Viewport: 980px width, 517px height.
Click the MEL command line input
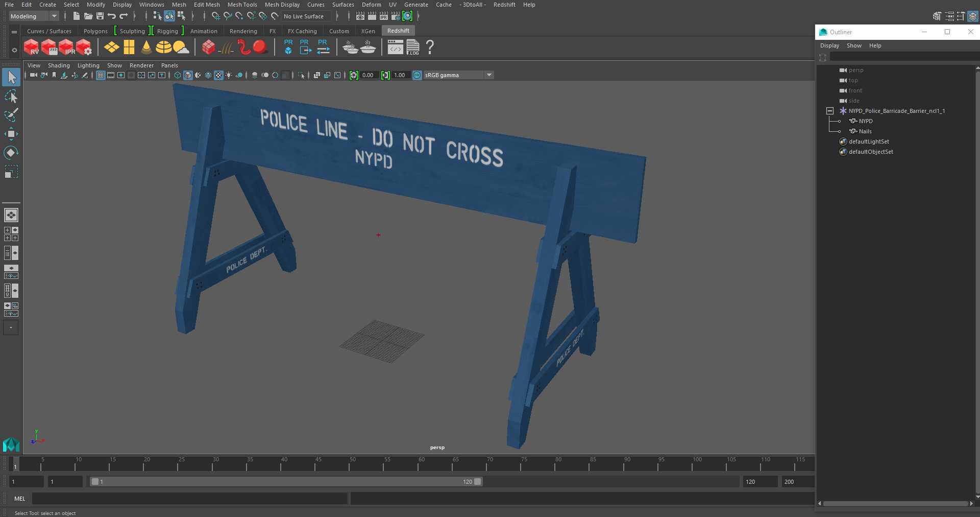pyautogui.click(x=190, y=499)
